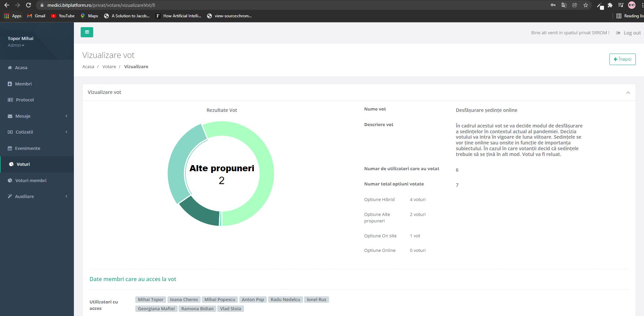
Task: Click the Evenimente calendar icon
Action: coord(10,149)
